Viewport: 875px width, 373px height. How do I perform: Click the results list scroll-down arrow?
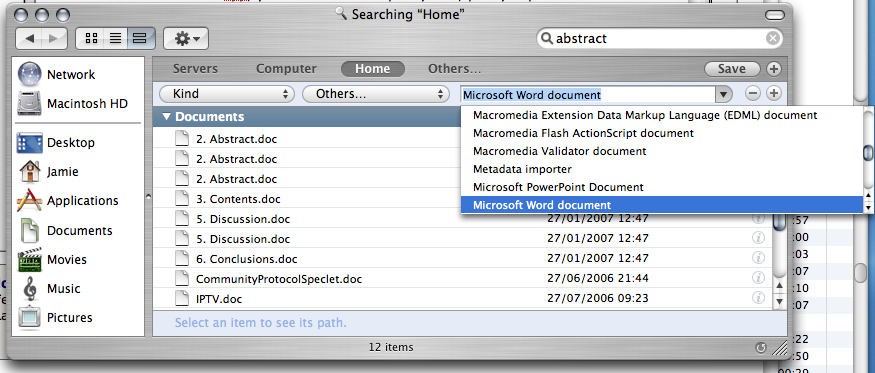click(x=780, y=302)
